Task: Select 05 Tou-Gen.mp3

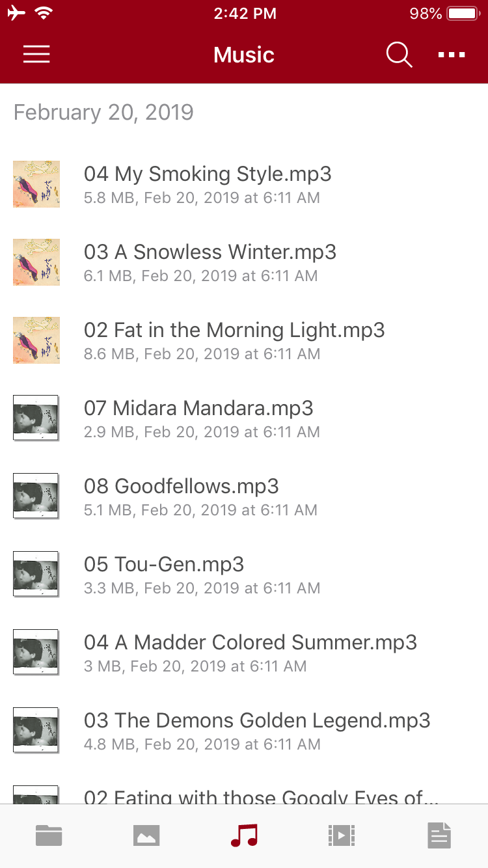Action: coord(244,575)
